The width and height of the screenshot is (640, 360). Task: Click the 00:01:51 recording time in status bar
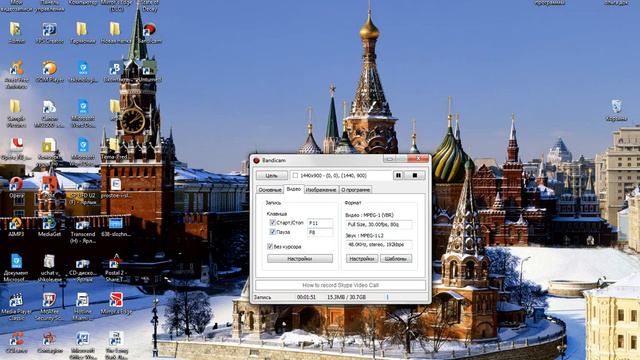tap(306, 297)
